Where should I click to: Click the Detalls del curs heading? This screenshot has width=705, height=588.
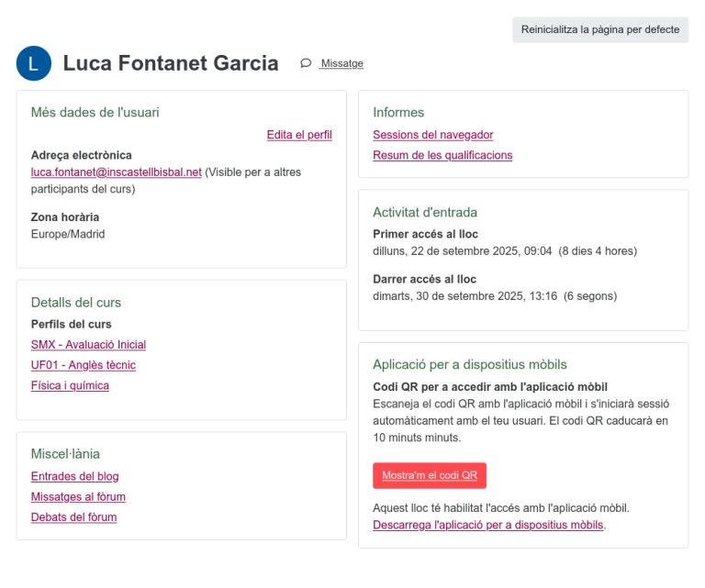click(x=76, y=302)
